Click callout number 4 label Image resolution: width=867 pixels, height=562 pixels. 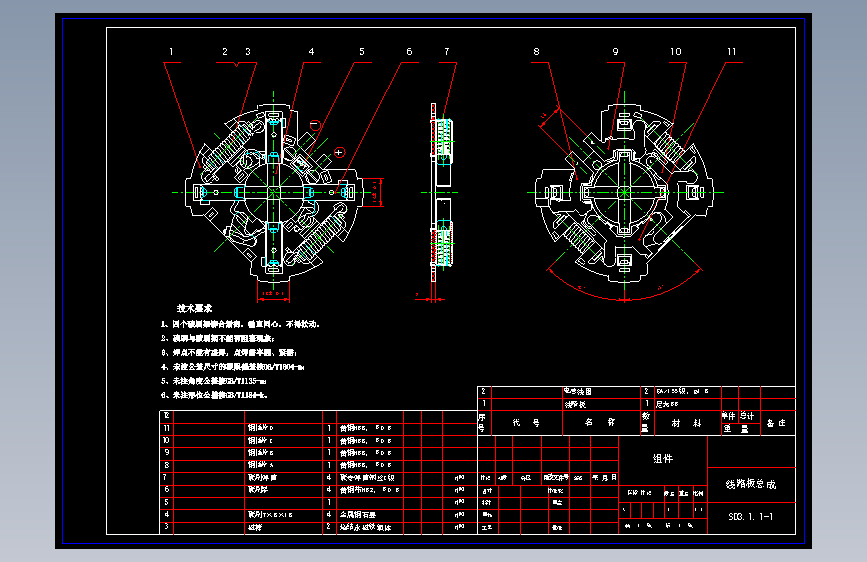pos(311,51)
